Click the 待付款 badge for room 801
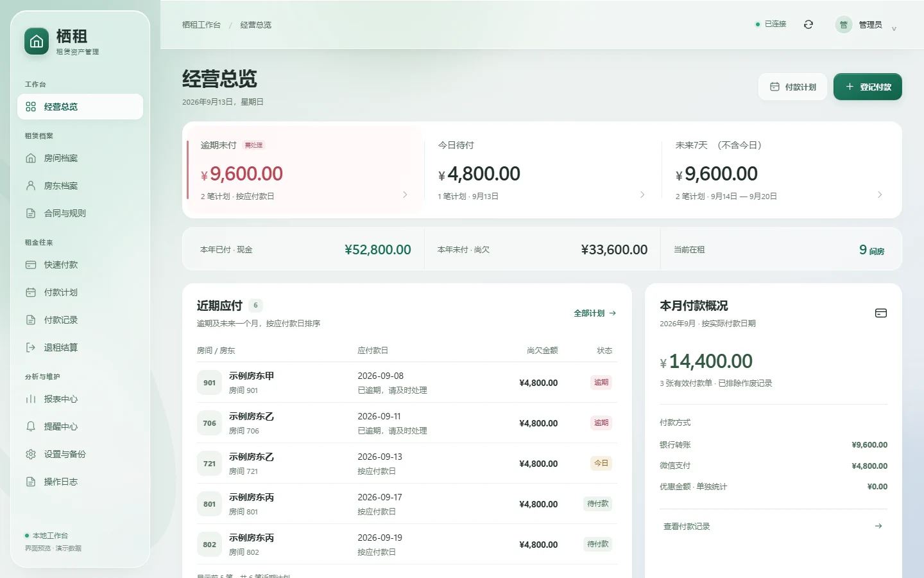 point(598,504)
